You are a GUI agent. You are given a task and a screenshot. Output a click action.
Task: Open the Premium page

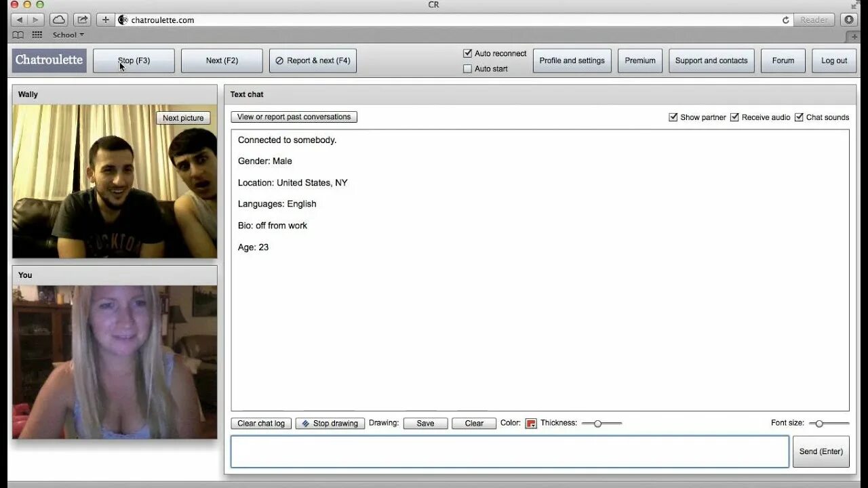[x=640, y=60]
